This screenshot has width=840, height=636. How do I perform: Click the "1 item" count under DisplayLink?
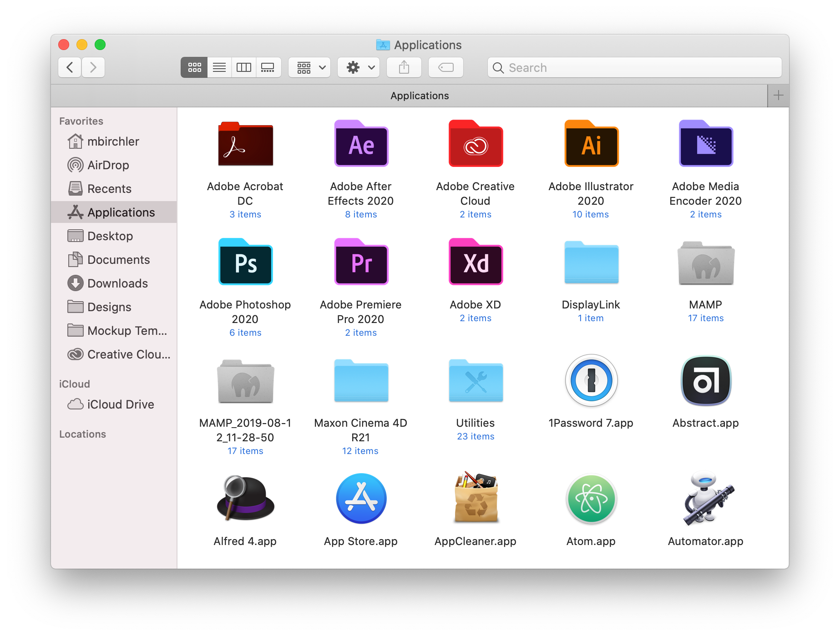click(x=591, y=318)
